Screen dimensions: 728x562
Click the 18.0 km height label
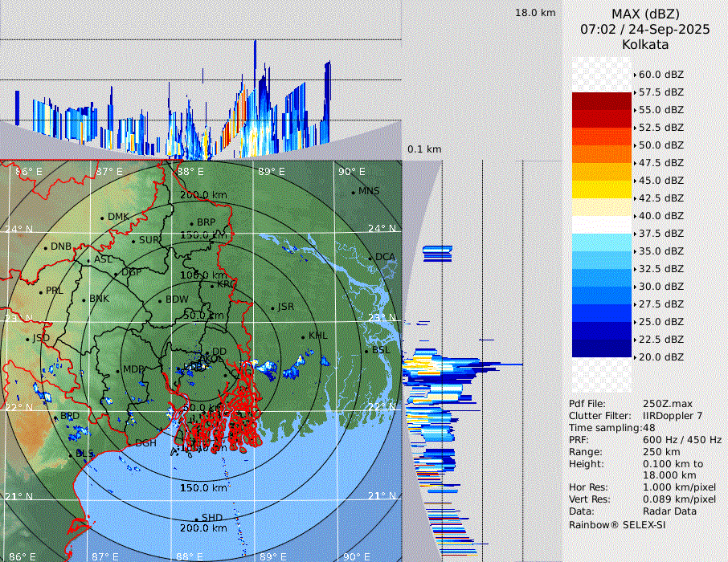[535, 13]
